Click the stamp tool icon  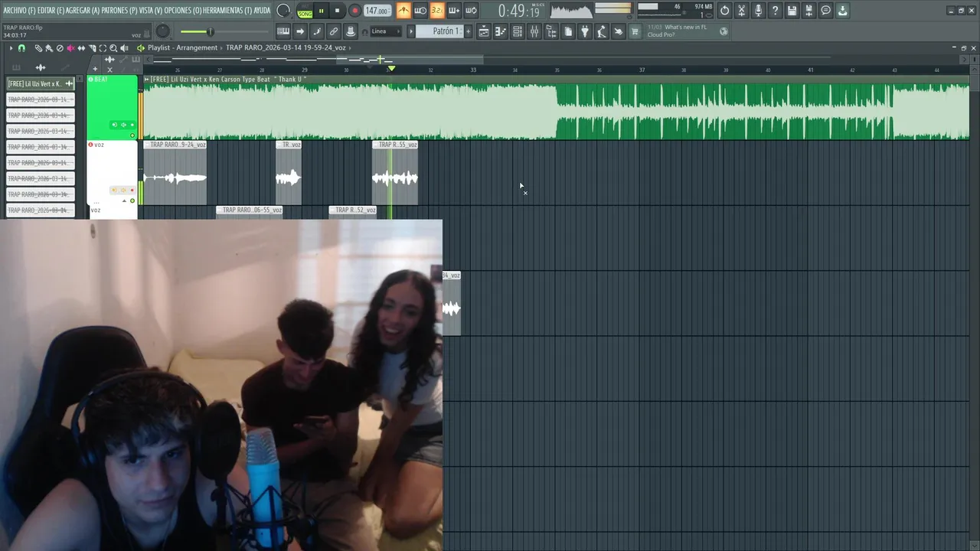click(351, 31)
